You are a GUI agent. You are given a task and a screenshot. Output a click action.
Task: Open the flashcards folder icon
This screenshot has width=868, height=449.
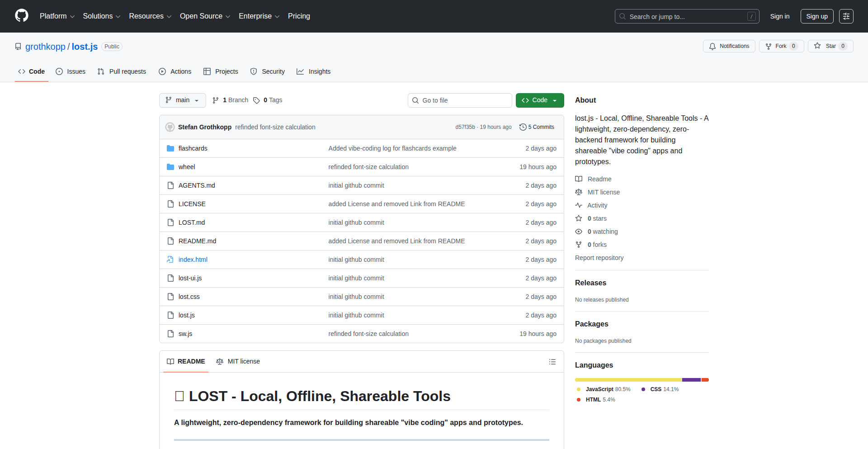[170, 148]
